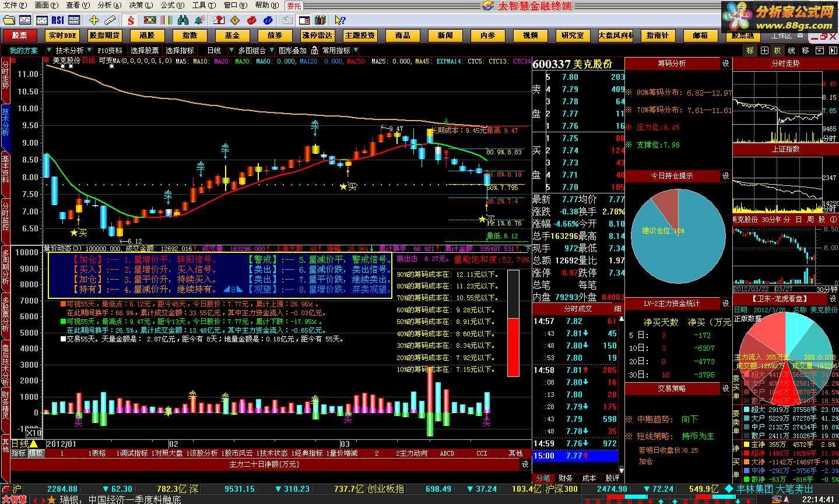Click the yellow triangle next to 日线 label
This screenshot has height=504, width=839.
[33, 444]
